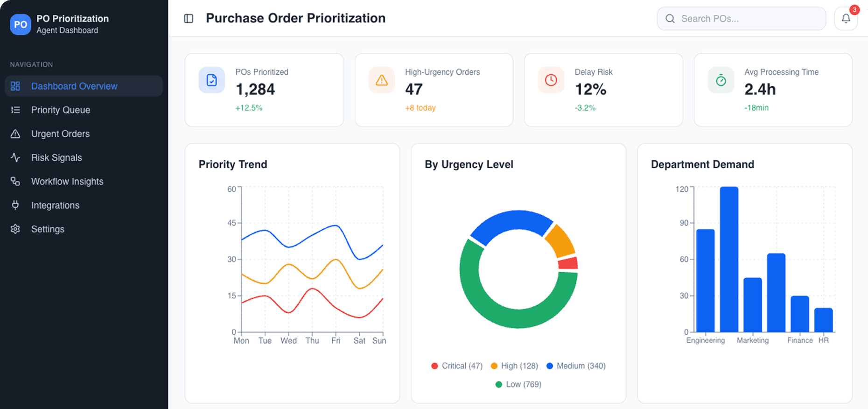Click the Workflow Insights icon

coord(15,181)
